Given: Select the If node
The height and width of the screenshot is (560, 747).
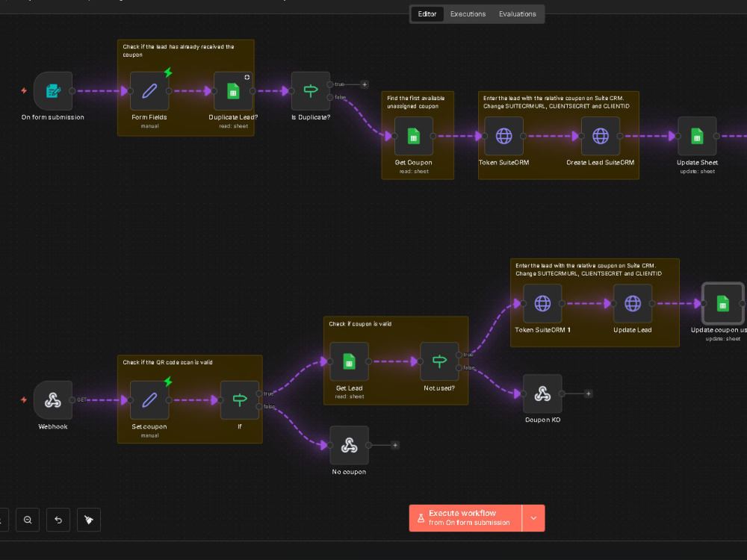Looking at the screenshot, I should pos(240,400).
